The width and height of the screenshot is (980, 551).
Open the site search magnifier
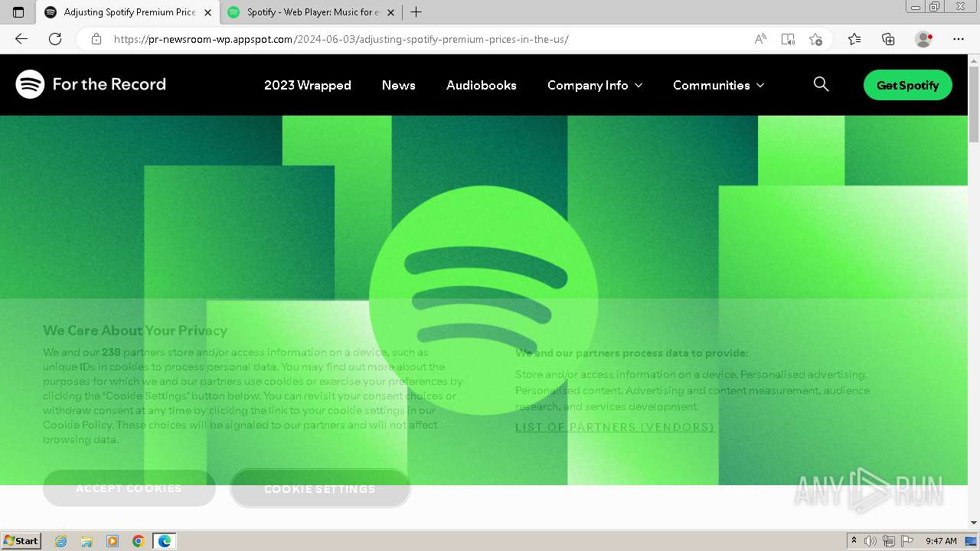pos(821,84)
